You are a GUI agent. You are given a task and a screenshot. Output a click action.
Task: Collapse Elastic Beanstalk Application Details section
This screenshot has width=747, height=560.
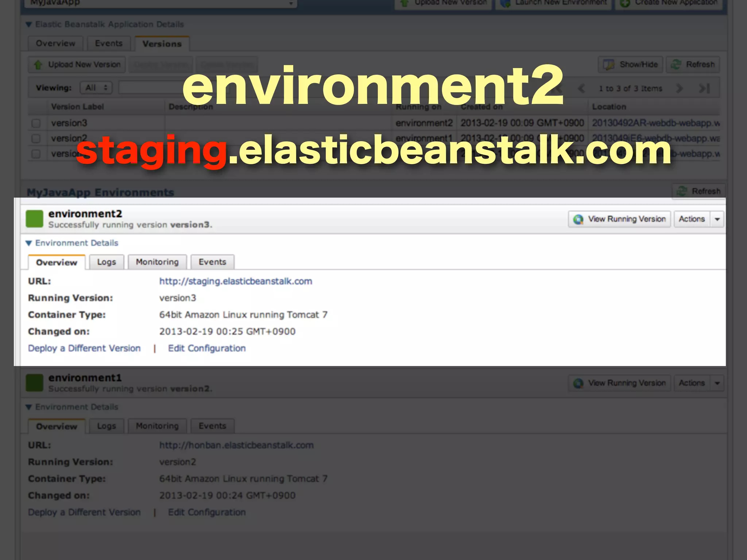coord(105,24)
